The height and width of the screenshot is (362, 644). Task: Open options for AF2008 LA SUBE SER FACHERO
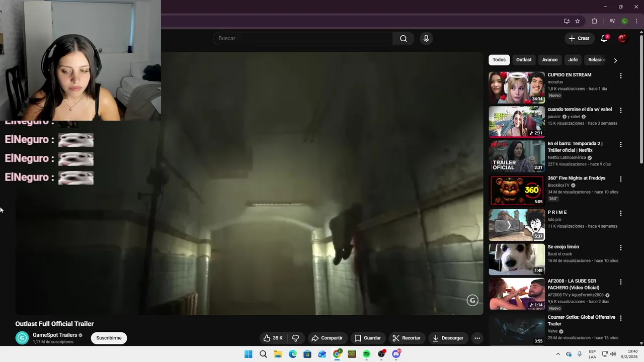point(620,282)
